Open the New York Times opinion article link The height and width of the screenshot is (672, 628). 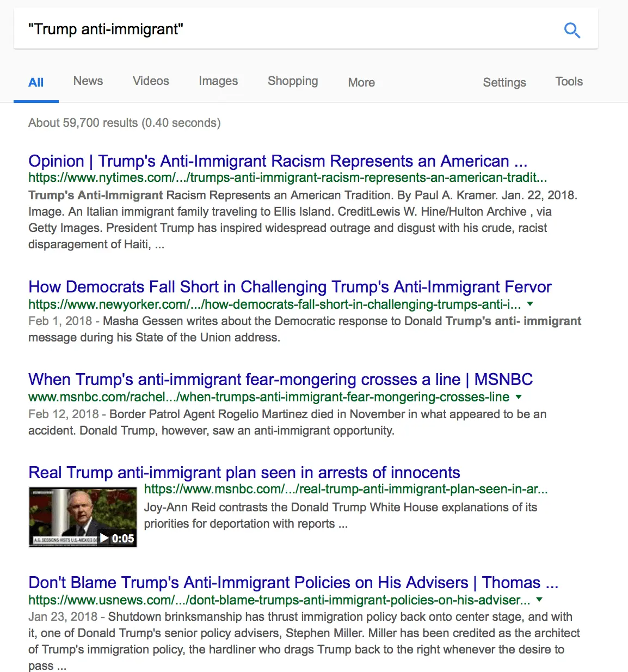(x=278, y=161)
